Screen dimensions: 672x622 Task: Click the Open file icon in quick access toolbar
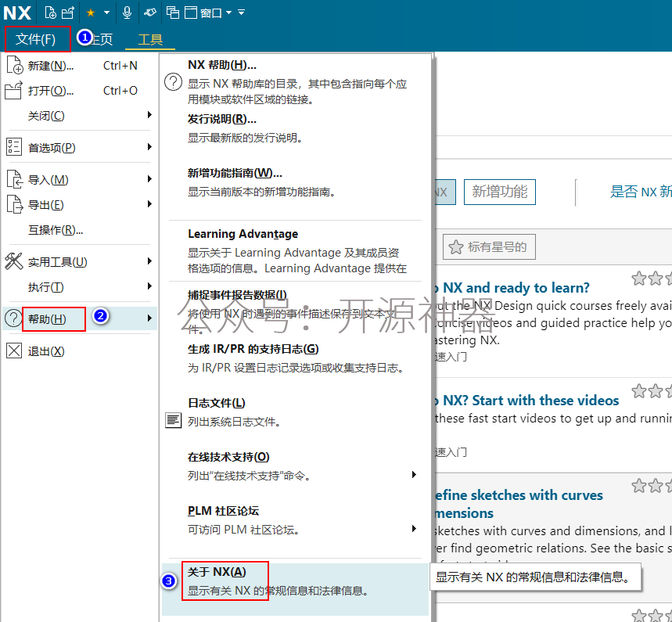pos(68,13)
